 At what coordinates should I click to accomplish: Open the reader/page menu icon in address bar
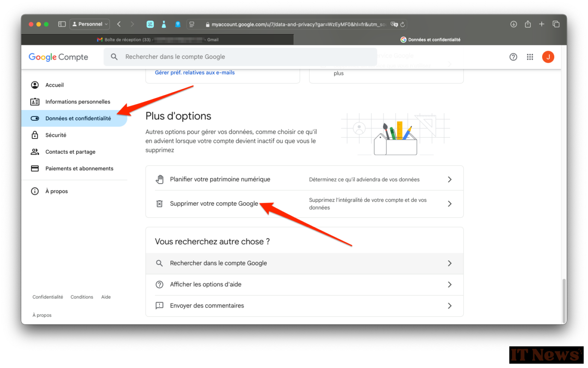point(192,24)
